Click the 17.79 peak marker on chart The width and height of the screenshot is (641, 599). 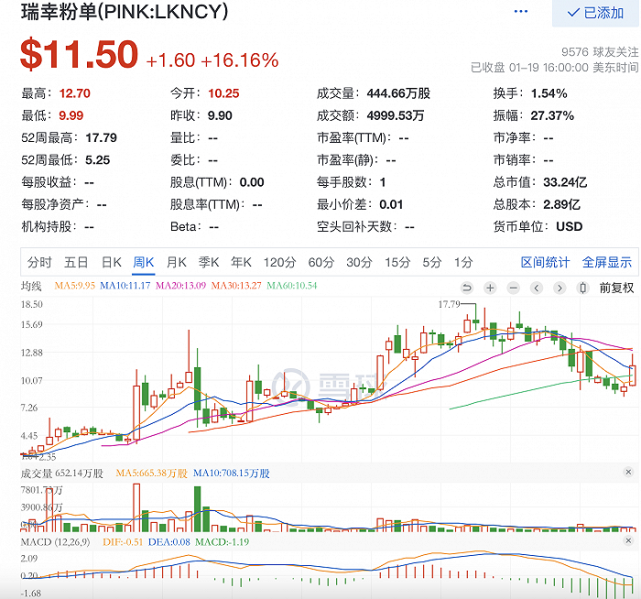point(449,304)
